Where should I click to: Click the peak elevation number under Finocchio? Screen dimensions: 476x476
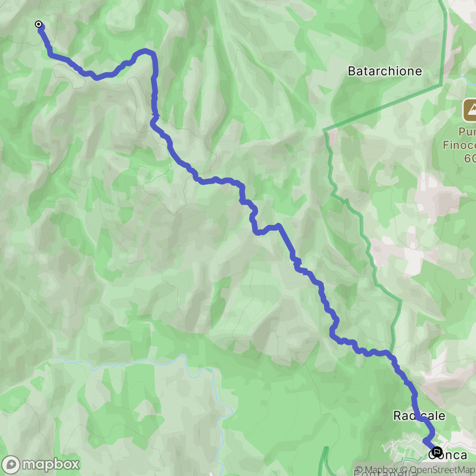point(470,159)
